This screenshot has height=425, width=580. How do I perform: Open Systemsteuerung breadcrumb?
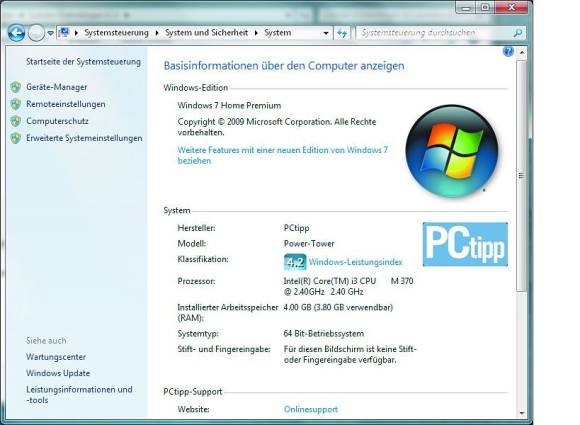coord(116,33)
